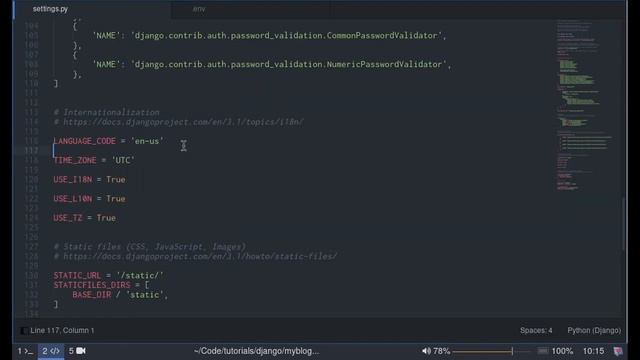The image size is (640, 360).
Task: Click the minimap code overview
Action: 586,105
